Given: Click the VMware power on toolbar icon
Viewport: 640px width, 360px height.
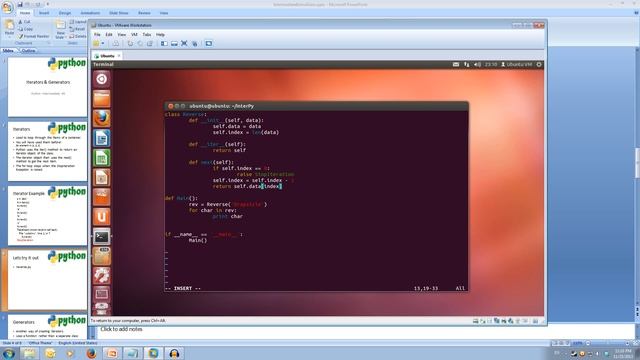Looking at the screenshot, I should (x=96, y=43).
